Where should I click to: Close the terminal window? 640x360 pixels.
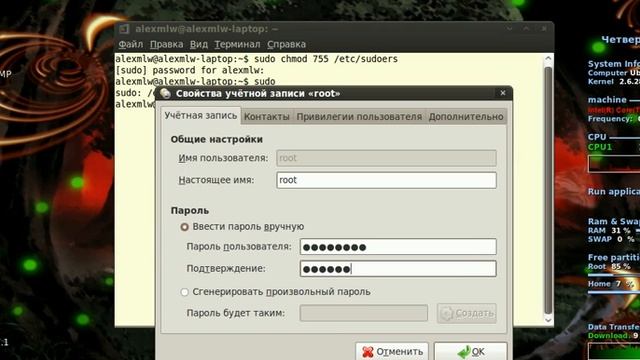tap(544, 29)
